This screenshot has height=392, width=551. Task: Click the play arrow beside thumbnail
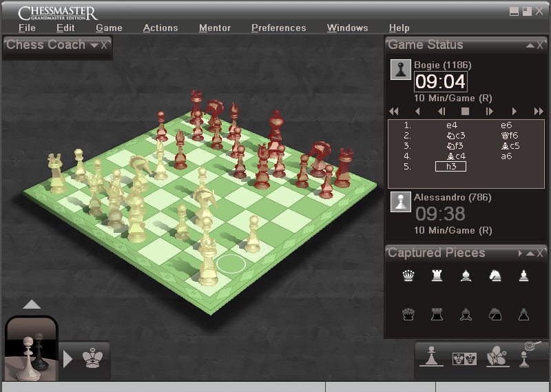(67, 359)
